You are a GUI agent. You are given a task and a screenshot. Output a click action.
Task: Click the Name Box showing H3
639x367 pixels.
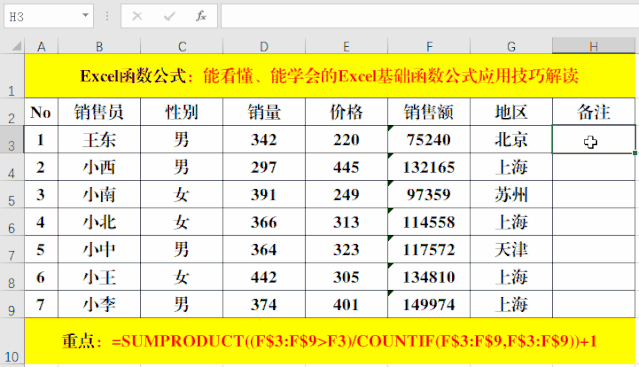point(48,16)
